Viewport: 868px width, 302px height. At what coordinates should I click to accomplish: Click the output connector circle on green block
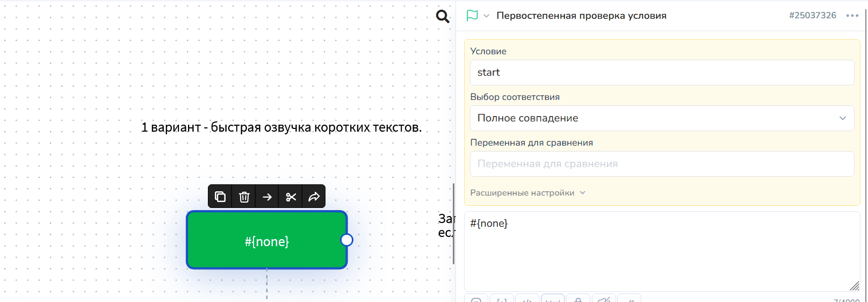(x=347, y=240)
